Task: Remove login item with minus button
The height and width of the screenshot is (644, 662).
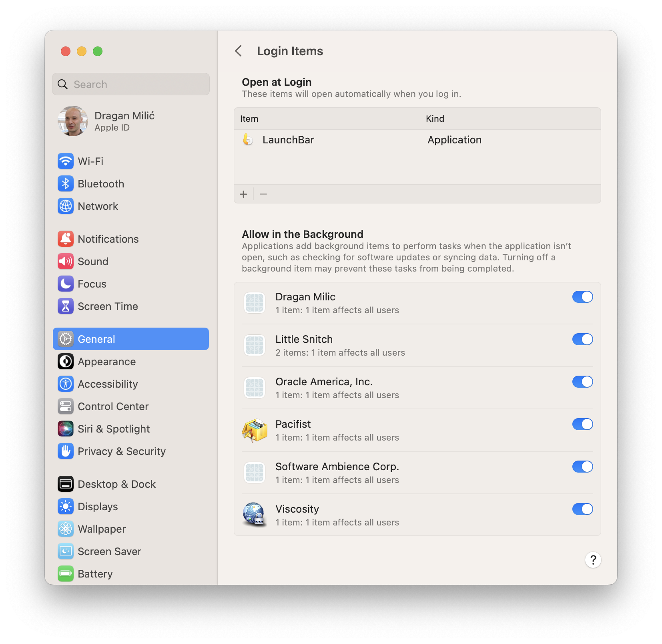Action: (263, 194)
